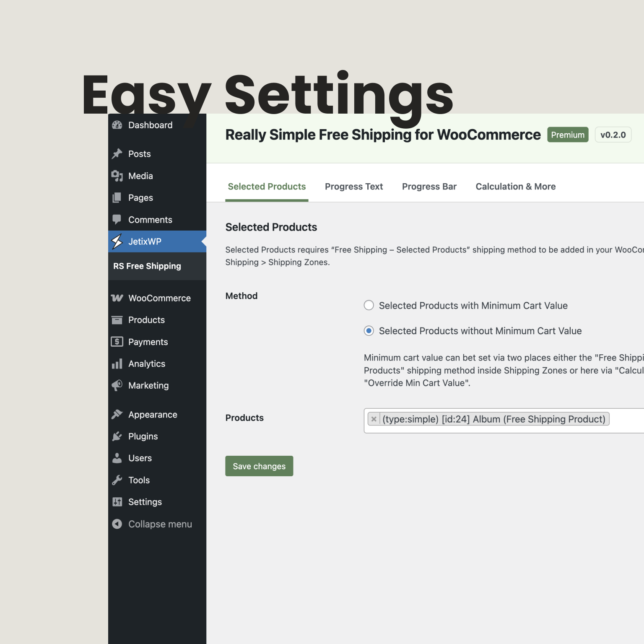
Task: Open the Payments menu label
Action: click(148, 342)
